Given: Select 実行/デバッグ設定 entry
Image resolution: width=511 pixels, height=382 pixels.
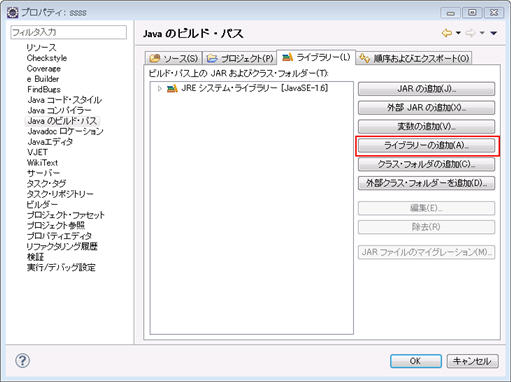Looking at the screenshot, I should click(x=61, y=267).
